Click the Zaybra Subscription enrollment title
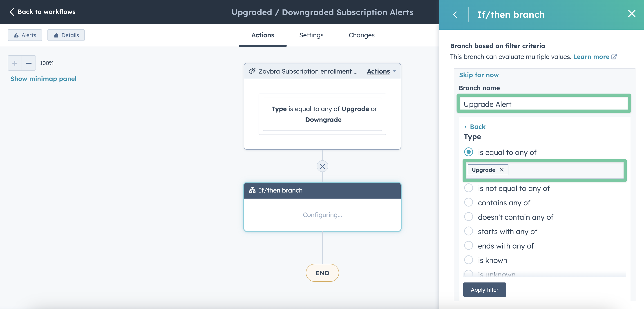Image resolution: width=644 pixels, height=309 pixels. [x=308, y=71]
